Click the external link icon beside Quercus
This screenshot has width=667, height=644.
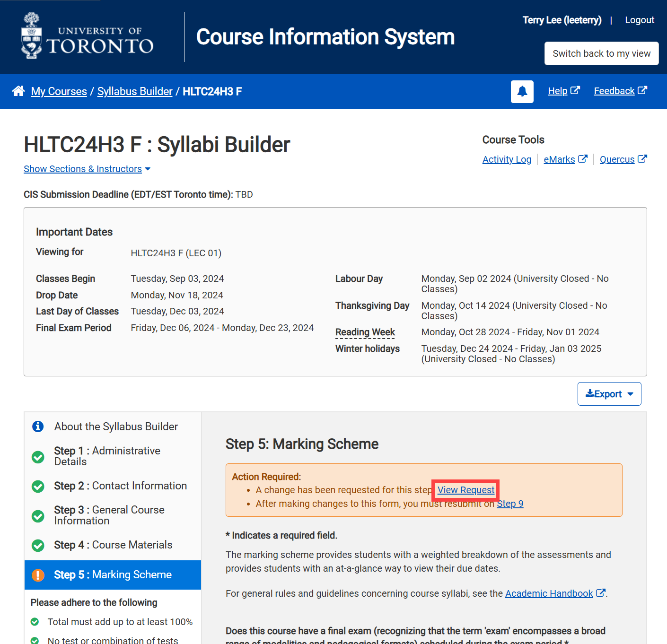click(x=642, y=159)
